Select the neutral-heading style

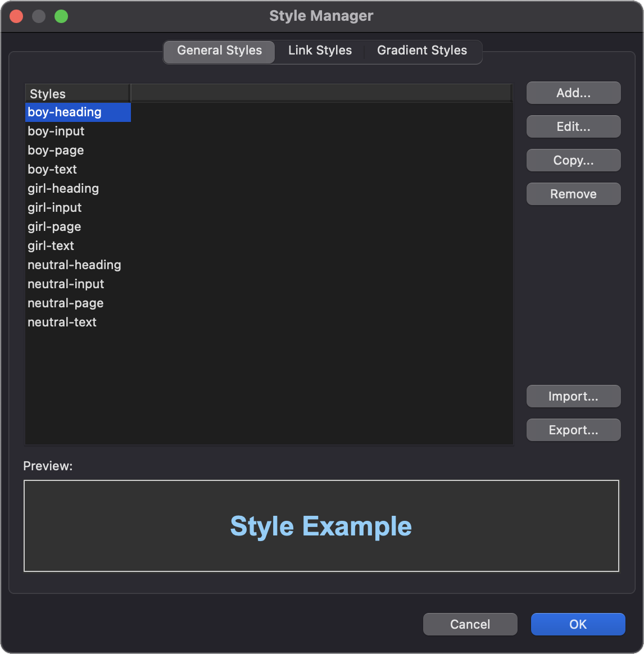pyautogui.click(x=74, y=265)
